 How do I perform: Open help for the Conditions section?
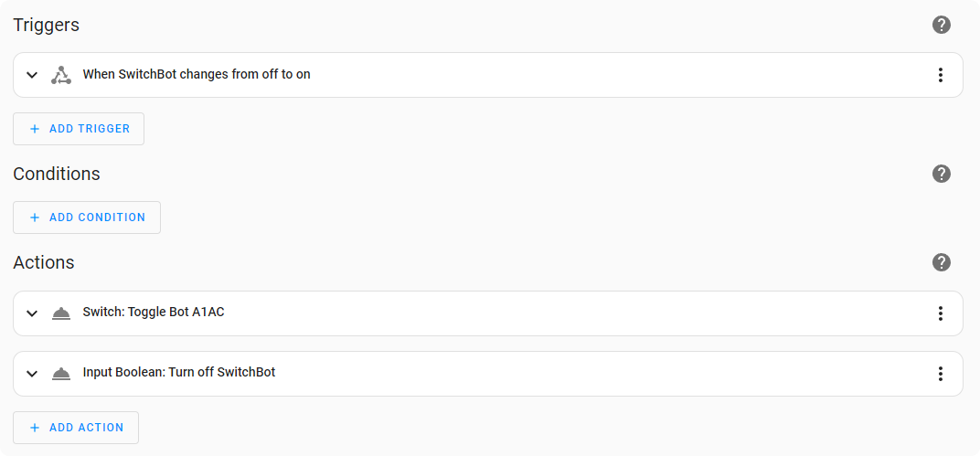(x=942, y=174)
